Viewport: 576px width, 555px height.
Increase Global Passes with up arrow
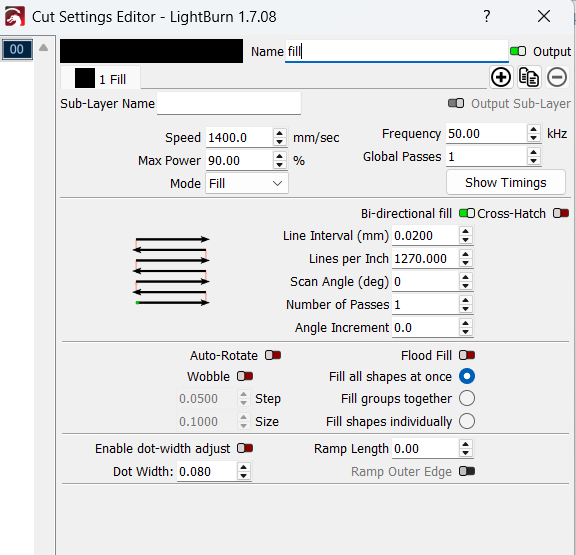pos(533,152)
